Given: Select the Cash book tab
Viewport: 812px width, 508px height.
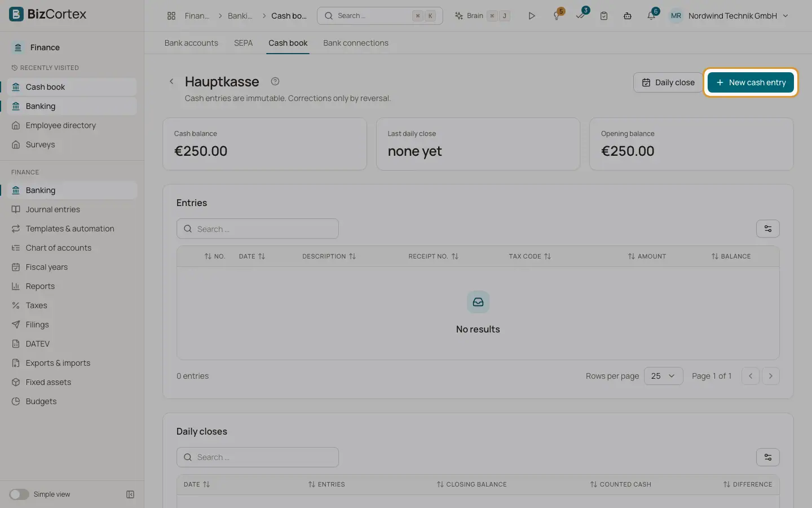Looking at the screenshot, I should 288,43.
